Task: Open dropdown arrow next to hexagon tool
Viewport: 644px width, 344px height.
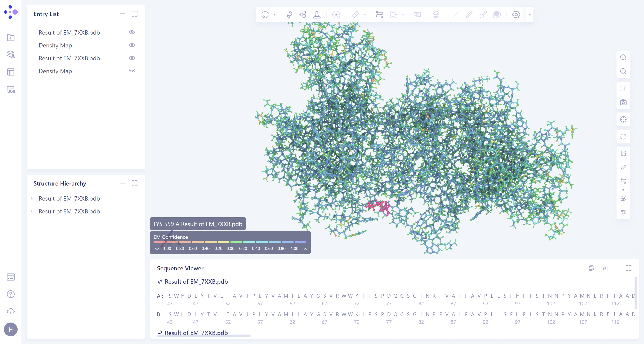Action: tap(275, 15)
